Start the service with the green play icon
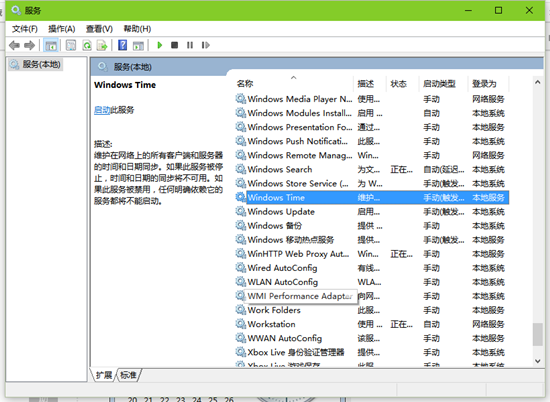Screen dimensions: 550x402 pyautogui.click(x=160, y=45)
